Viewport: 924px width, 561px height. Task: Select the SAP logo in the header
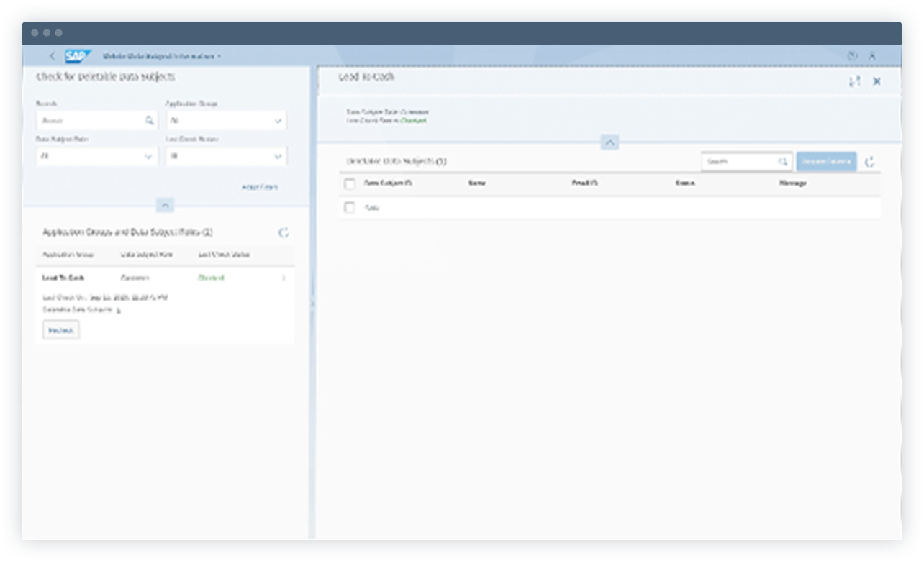point(79,55)
